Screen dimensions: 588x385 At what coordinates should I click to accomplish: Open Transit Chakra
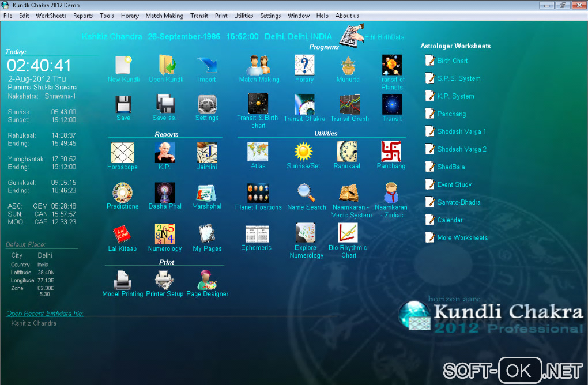point(304,104)
